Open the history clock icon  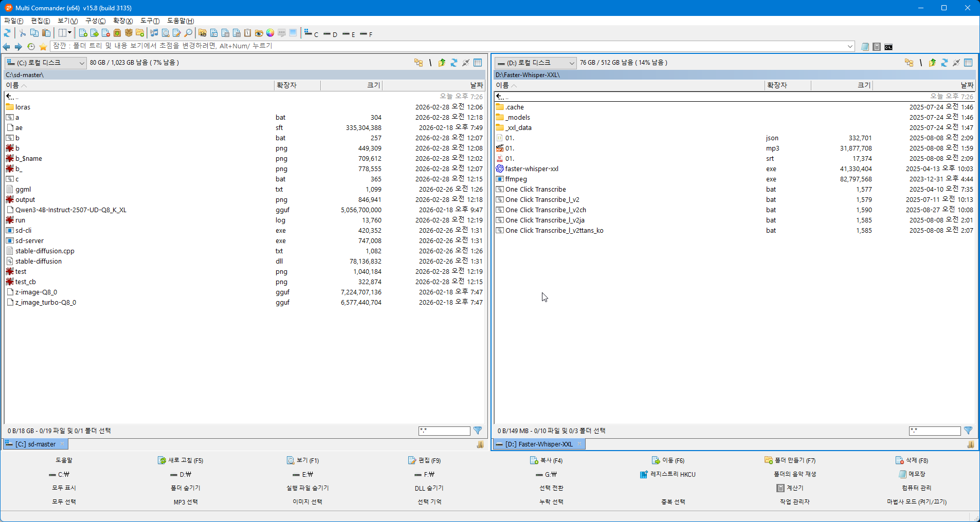[31, 47]
